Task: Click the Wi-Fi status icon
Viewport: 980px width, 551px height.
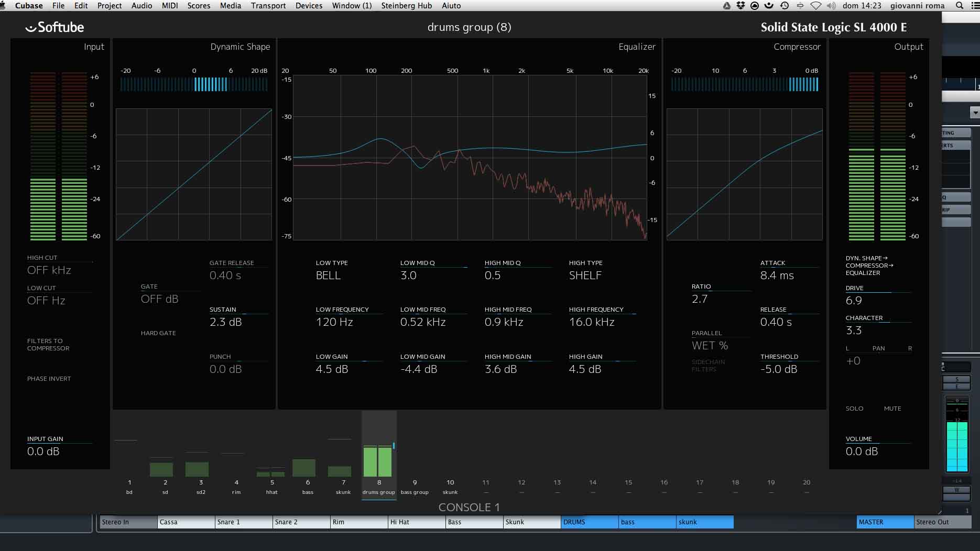Action: click(816, 6)
